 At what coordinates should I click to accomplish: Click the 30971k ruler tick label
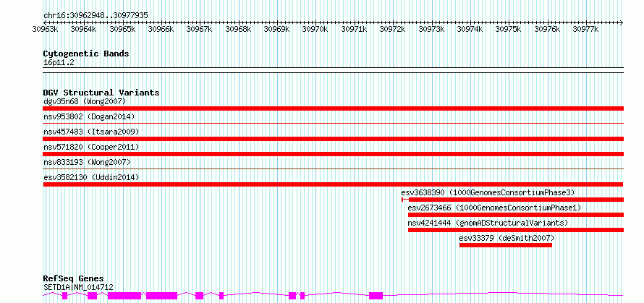[354, 29]
